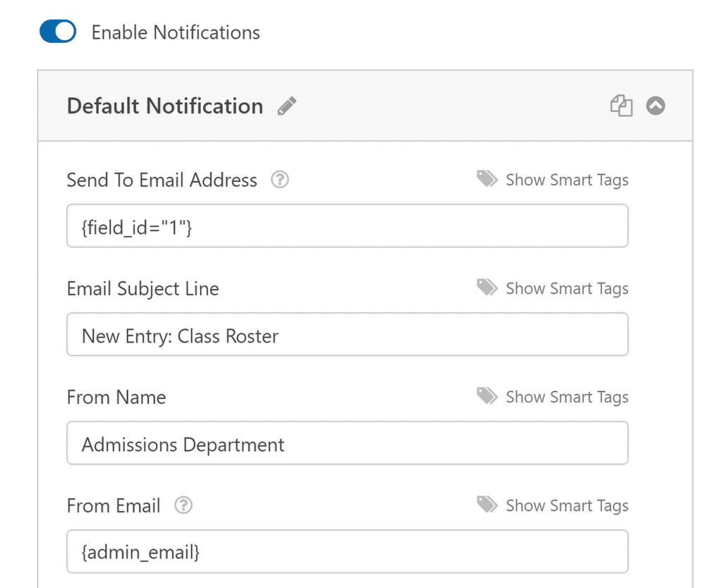Duplicate the Default Notification with the copy icon
Image resolution: width=722 pixels, height=588 pixels.
(x=621, y=106)
